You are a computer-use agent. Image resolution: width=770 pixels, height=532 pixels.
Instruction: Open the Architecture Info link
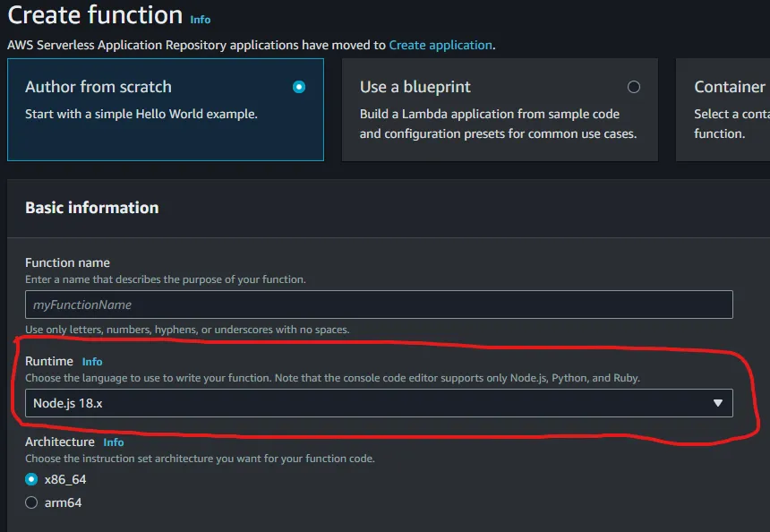[x=114, y=442]
